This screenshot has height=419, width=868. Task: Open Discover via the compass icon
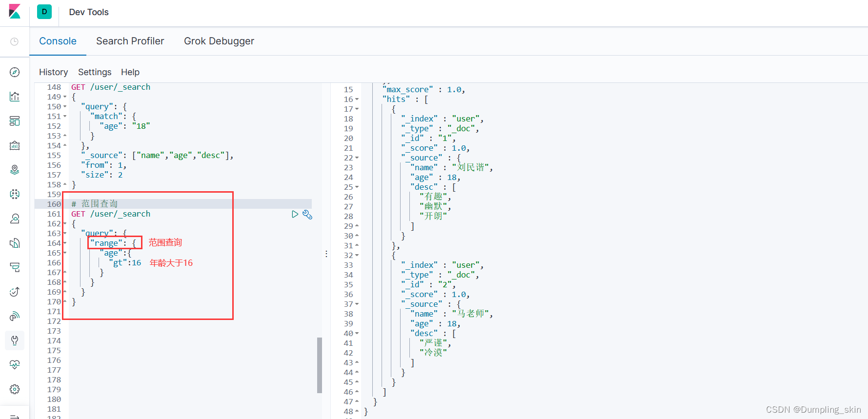[x=15, y=72]
